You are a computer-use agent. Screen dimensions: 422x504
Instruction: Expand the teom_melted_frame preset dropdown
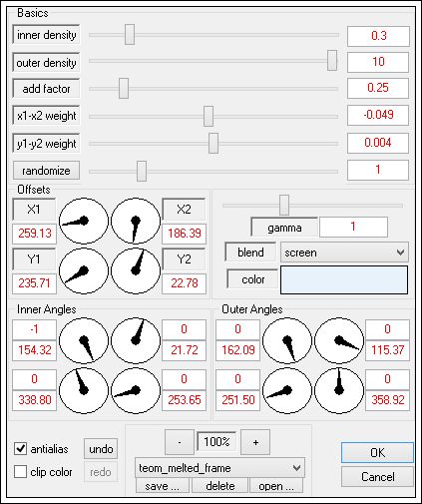point(219,468)
